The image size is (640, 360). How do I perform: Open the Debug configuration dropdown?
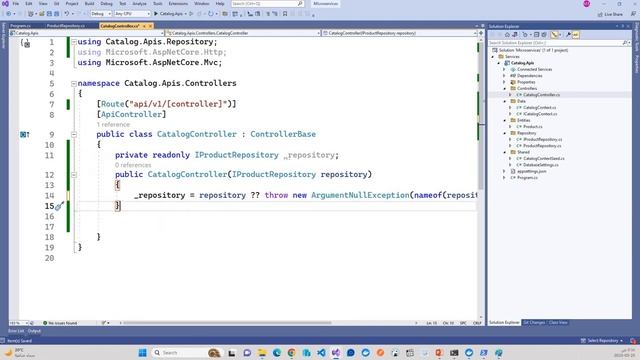tap(101, 13)
